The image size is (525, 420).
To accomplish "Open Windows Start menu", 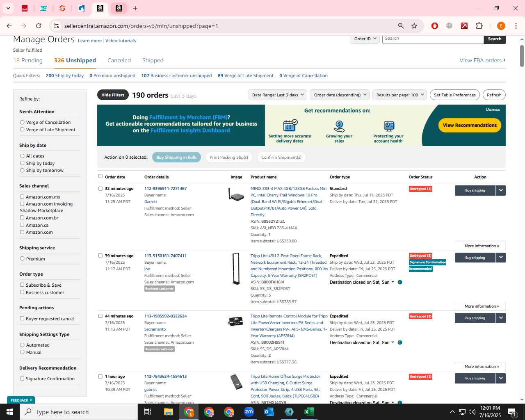I will (10, 412).
